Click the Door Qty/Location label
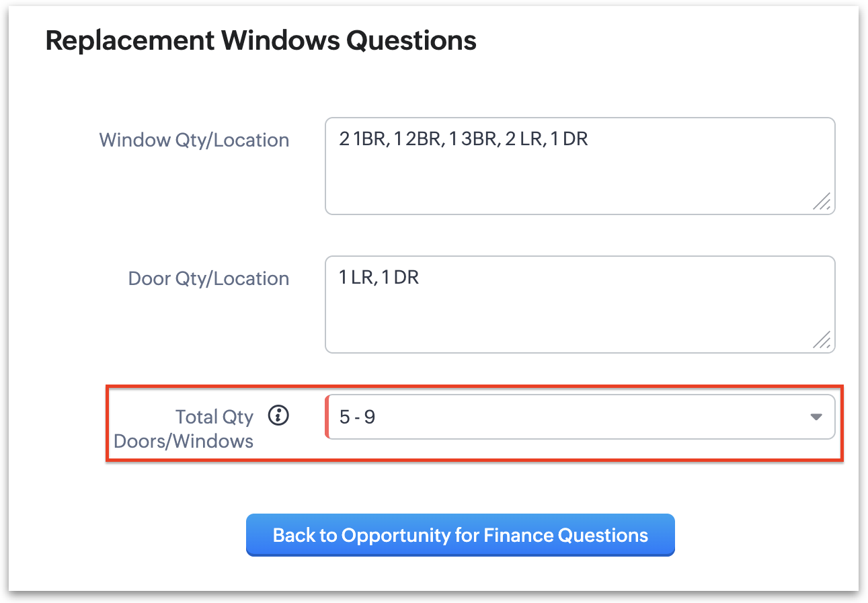 pos(208,278)
